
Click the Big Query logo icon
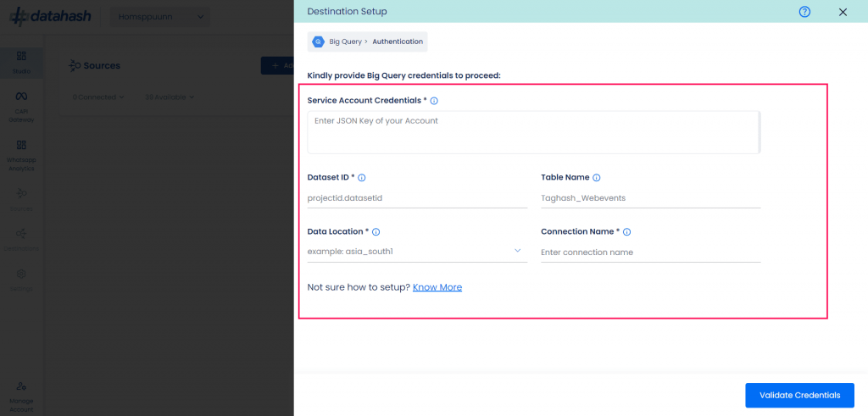(x=319, y=41)
